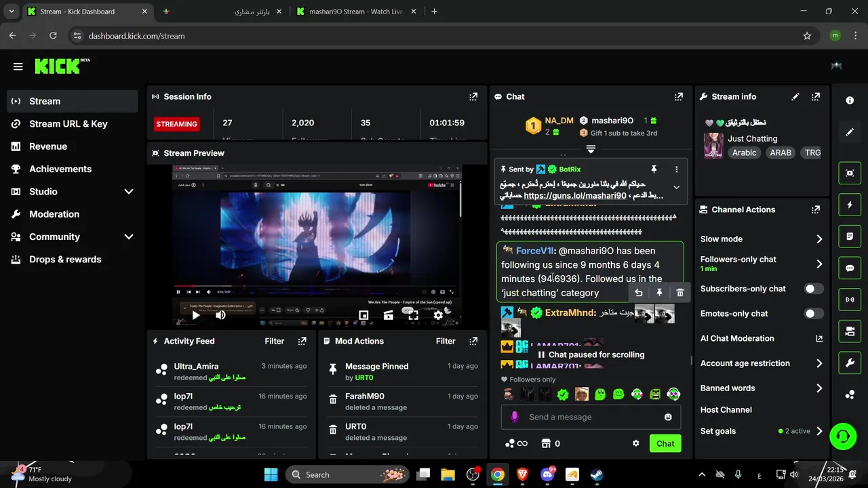This screenshot has height=488, width=868.
Task: Toggle Emotes-only chat switch
Action: point(814,314)
